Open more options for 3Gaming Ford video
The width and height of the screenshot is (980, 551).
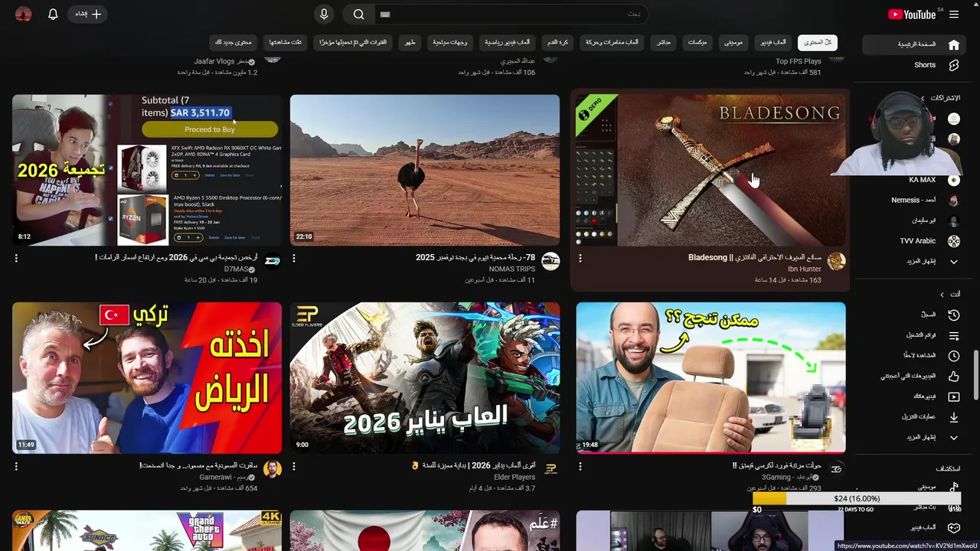click(580, 466)
